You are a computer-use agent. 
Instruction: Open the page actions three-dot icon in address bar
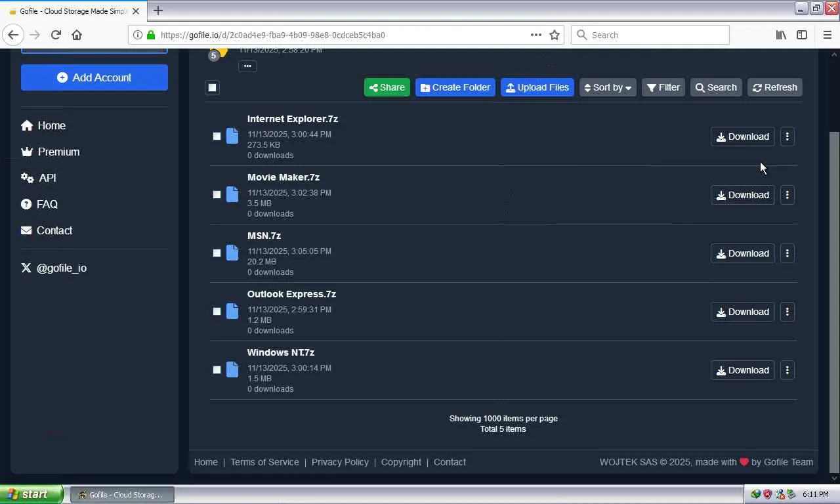(x=536, y=35)
